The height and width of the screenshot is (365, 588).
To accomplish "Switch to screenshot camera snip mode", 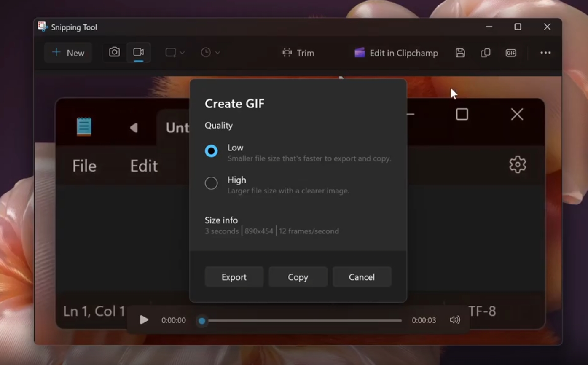I will (x=114, y=52).
